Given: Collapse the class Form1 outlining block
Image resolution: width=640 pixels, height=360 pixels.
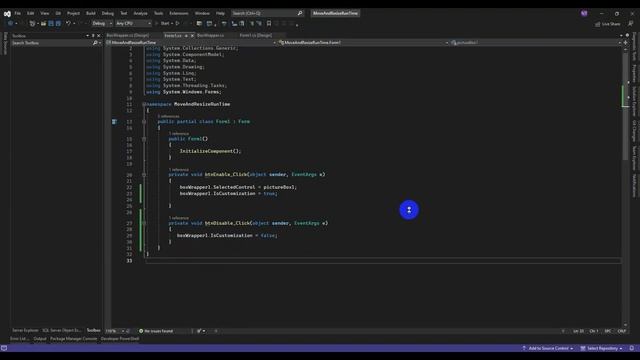Looking at the screenshot, I should pyautogui.click(x=144, y=122).
